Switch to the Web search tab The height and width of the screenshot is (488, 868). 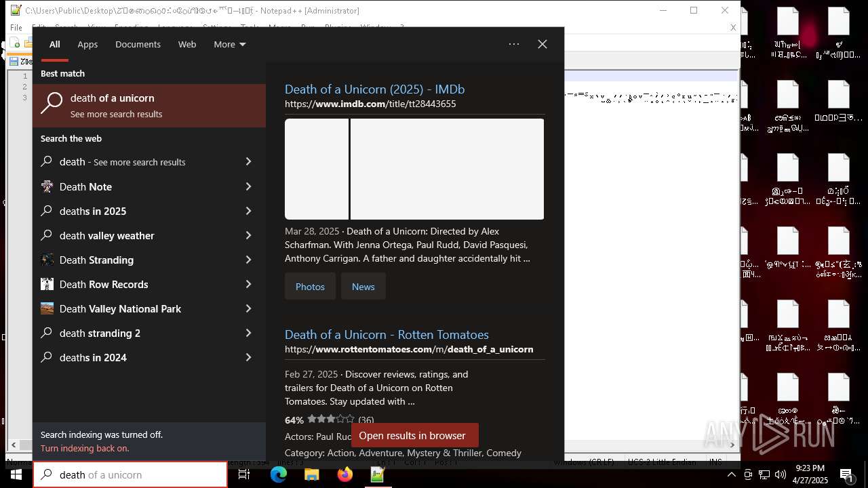tap(187, 44)
